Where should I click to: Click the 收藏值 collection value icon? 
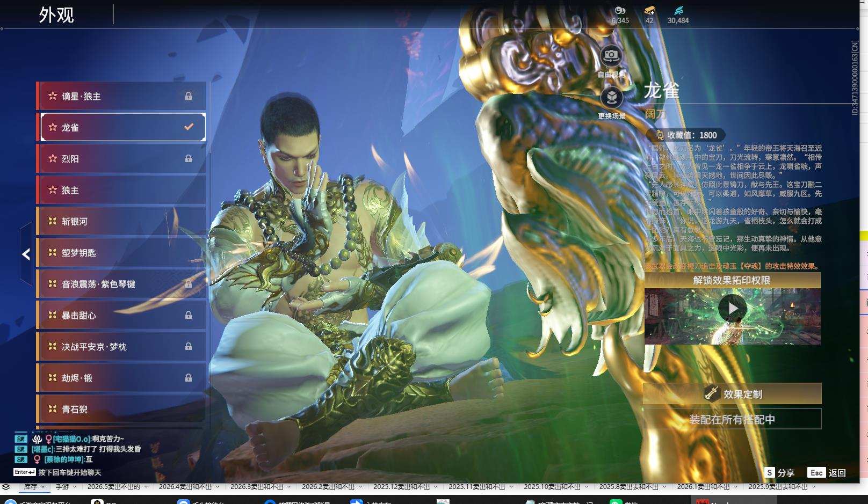coord(660,135)
